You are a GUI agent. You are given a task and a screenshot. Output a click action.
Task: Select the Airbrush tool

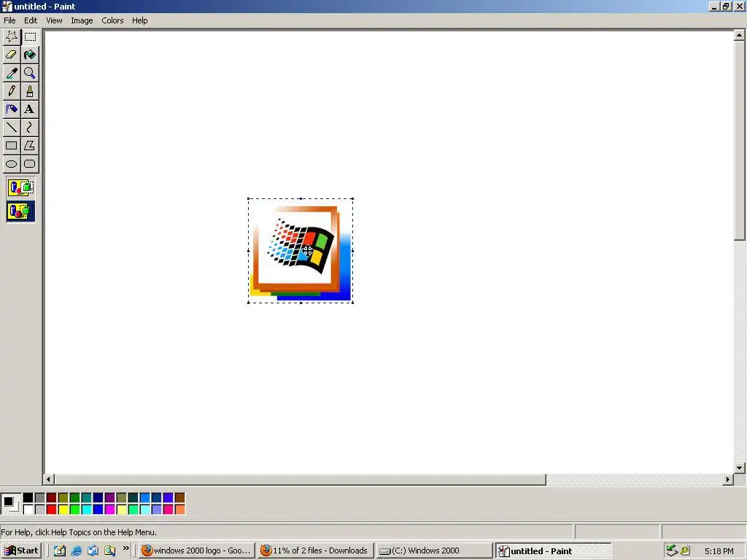coord(12,109)
